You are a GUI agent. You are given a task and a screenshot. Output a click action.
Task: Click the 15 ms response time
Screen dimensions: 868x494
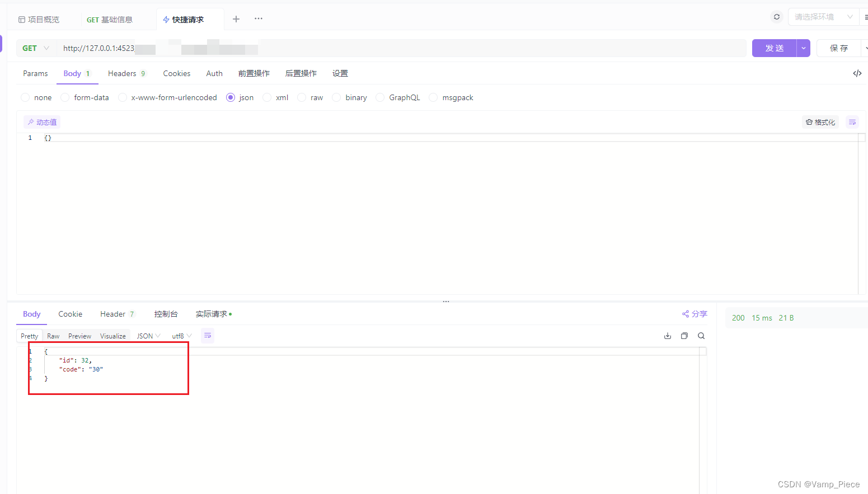coord(762,318)
